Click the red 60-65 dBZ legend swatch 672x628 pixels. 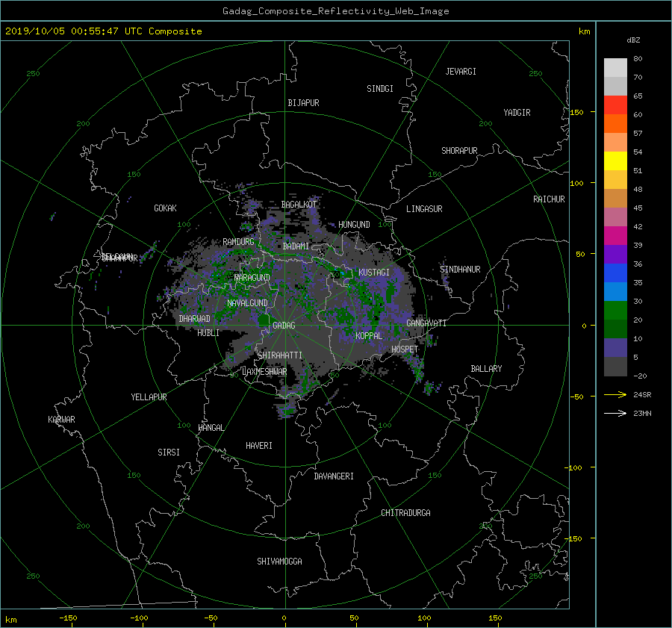pyautogui.click(x=615, y=105)
